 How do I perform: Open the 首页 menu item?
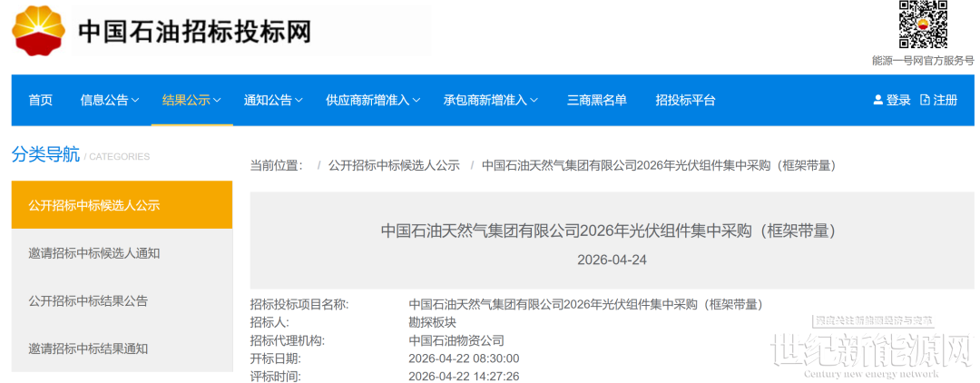tap(41, 100)
